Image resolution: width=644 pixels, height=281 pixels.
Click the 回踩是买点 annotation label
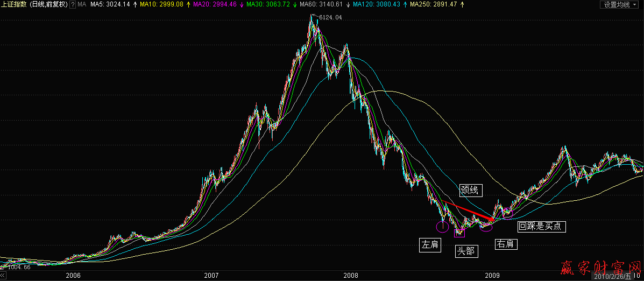[x=541, y=227]
